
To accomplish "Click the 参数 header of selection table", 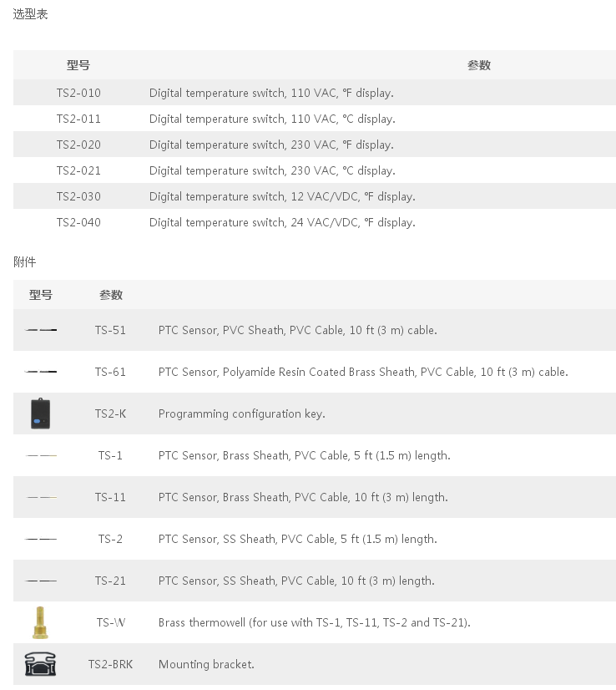I will click(x=479, y=65).
